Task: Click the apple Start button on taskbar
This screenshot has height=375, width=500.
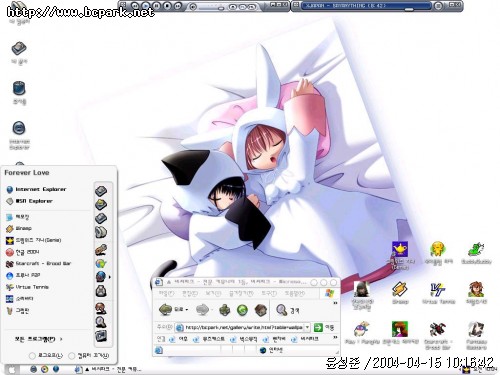Action: [11, 369]
